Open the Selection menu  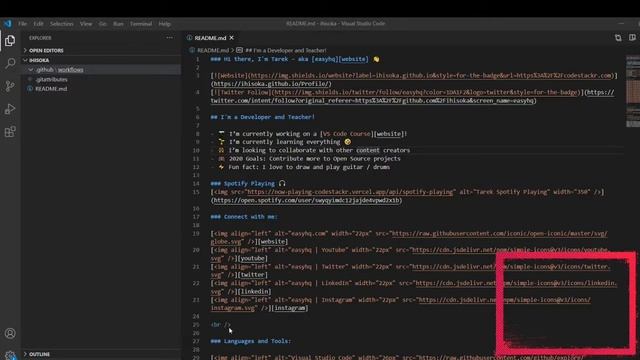[62, 24]
